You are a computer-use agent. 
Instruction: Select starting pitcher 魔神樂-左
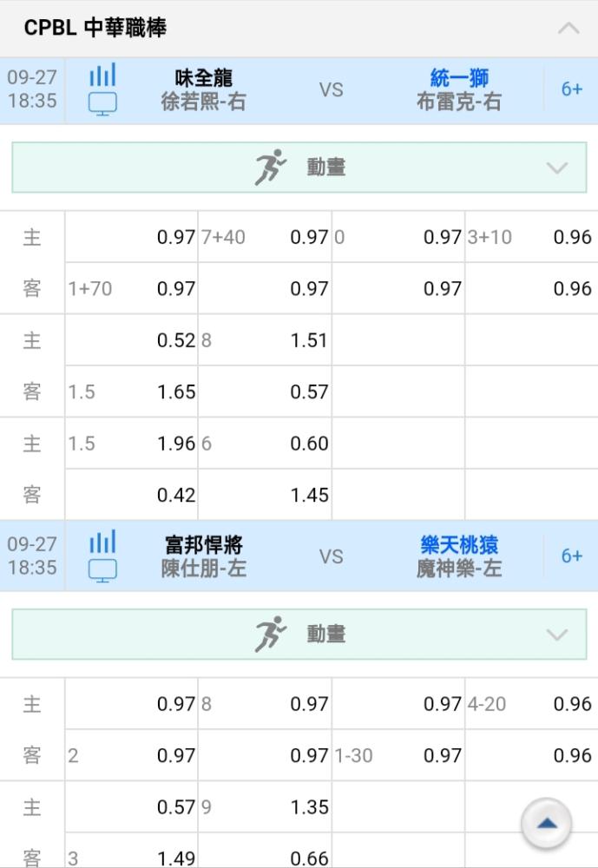pos(459,569)
